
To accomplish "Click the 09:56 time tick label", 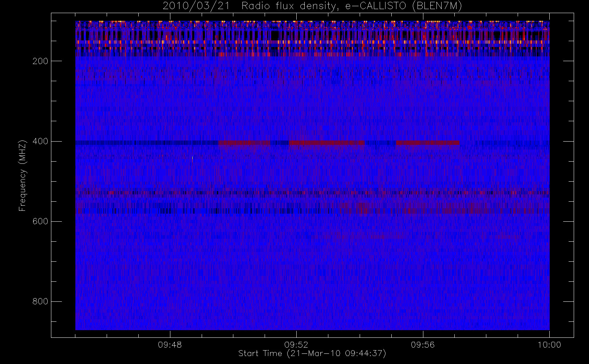I will [x=423, y=345].
